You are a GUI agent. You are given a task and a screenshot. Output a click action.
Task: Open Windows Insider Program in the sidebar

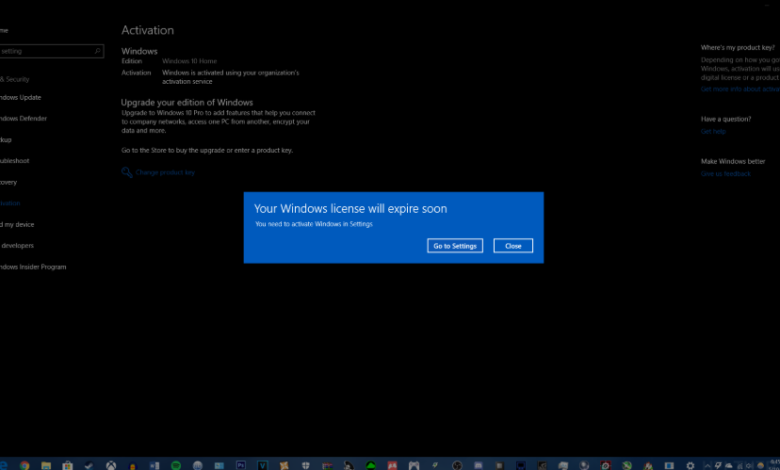tap(33, 267)
